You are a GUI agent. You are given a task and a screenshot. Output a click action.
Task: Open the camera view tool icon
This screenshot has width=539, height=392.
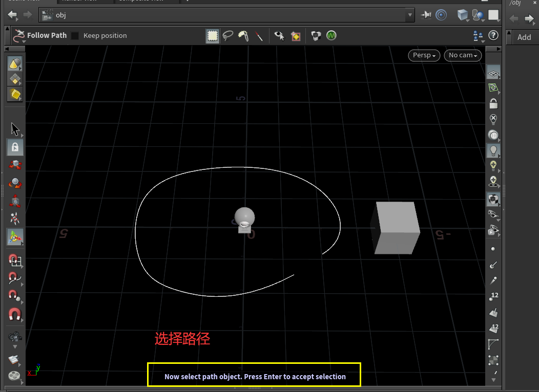tap(15, 337)
